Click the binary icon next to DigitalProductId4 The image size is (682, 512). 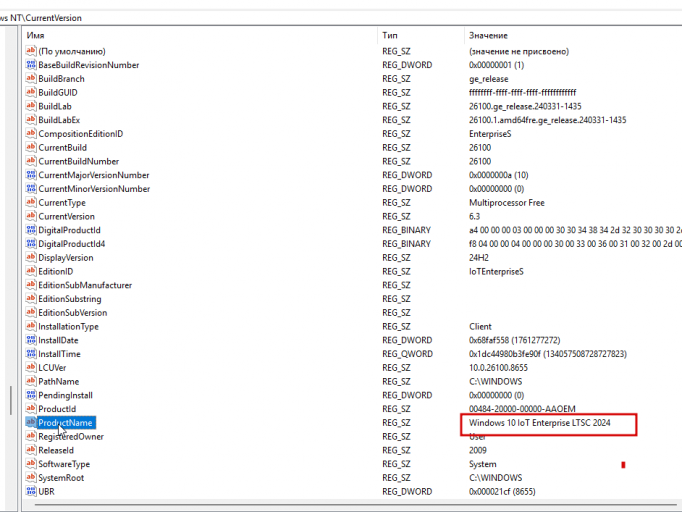(x=30, y=244)
